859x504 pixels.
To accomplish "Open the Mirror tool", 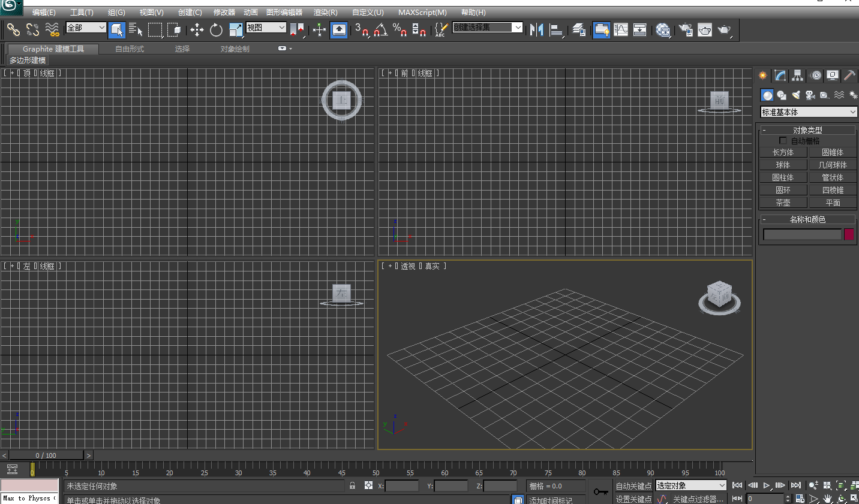I will click(x=537, y=29).
